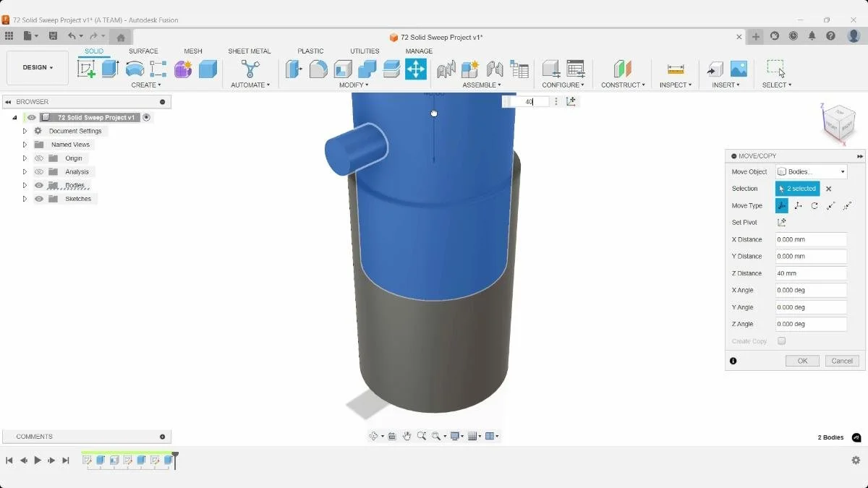Select the Create Sketch tool
The image size is (868, 488).
click(x=86, y=69)
